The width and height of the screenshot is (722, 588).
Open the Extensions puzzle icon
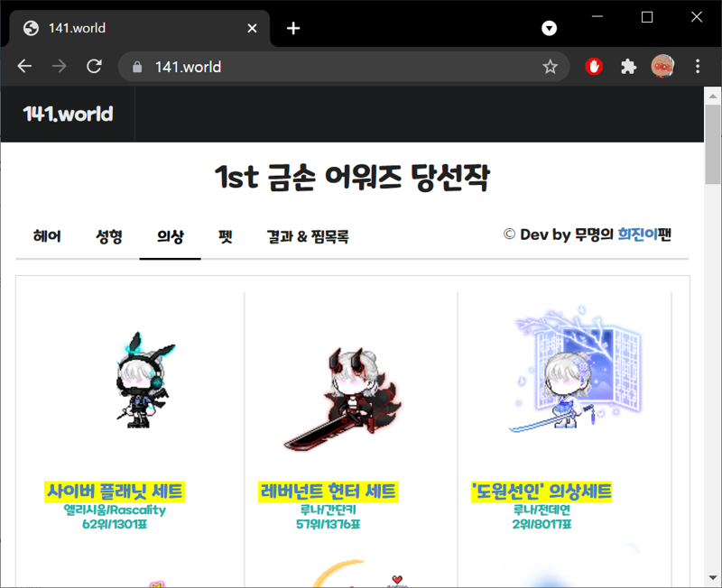629,67
